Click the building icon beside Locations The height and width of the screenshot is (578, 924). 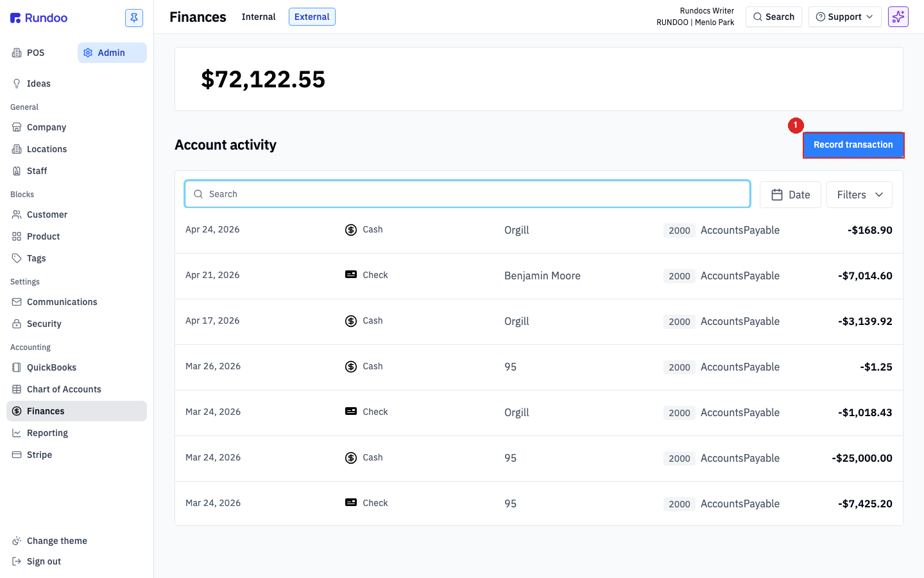[17, 149]
